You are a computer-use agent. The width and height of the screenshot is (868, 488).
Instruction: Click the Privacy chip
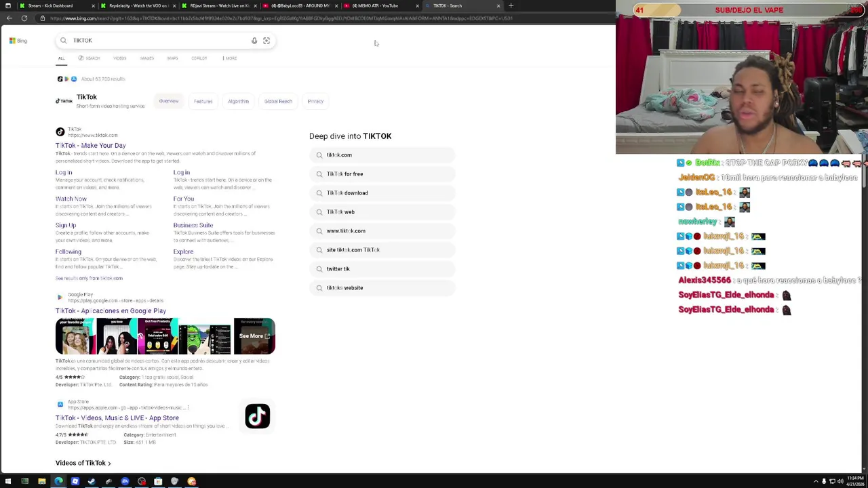point(315,101)
